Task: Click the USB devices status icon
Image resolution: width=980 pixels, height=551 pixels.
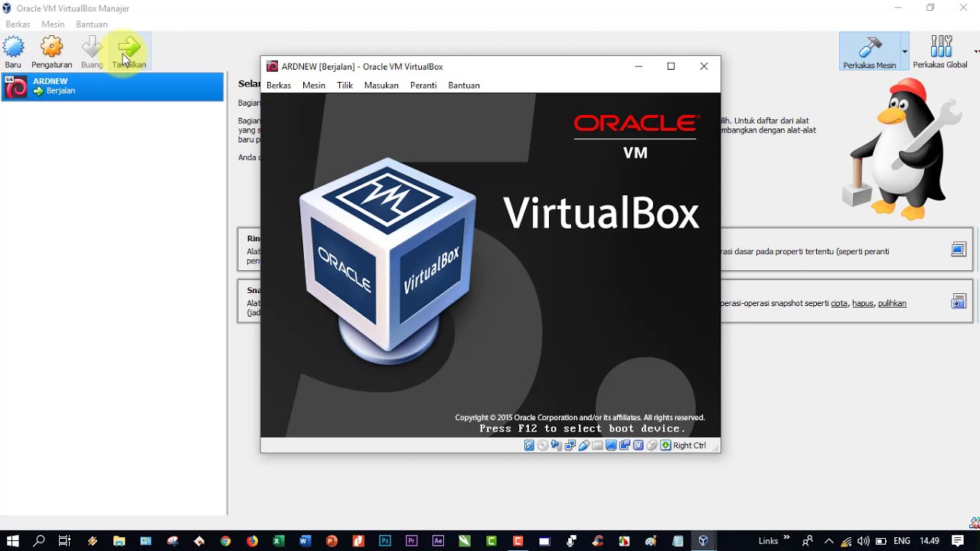Action: 584,445
